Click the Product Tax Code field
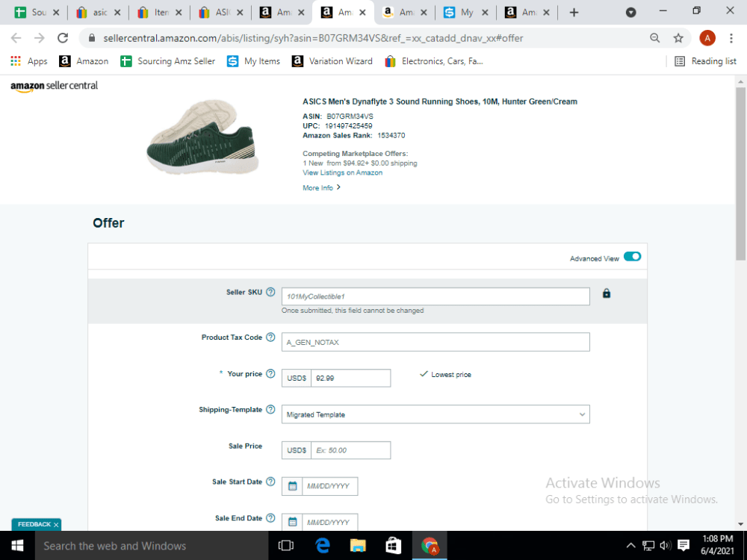 (436, 342)
